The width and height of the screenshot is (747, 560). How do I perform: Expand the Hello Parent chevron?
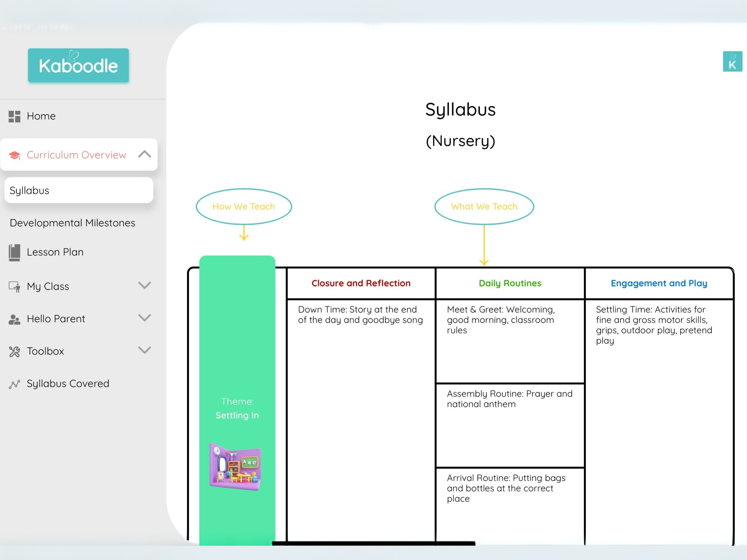pyautogui.click(x=145, y=317)
